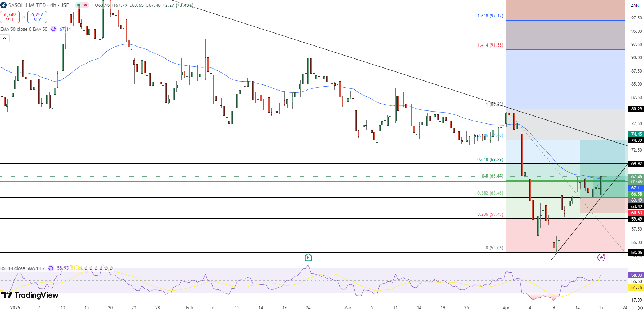Click the high price H67.79 value
This screenshot has width=644, height=310.
coord(120,5)
